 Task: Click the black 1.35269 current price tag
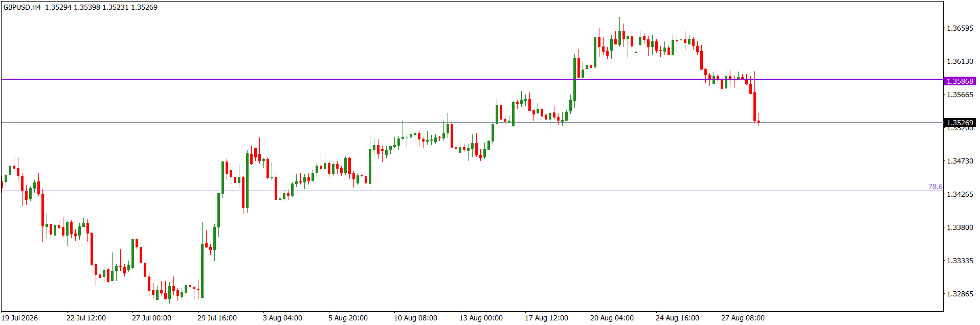[x=960, y=123]
